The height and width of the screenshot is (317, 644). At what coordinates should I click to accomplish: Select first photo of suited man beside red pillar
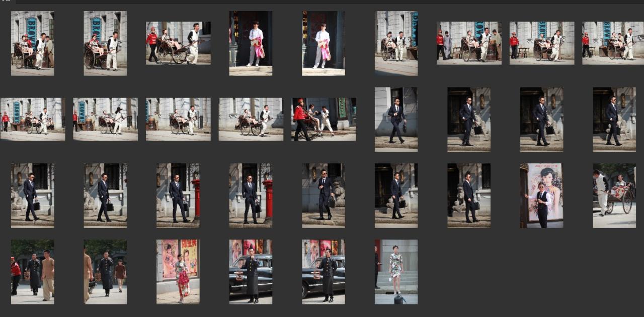[178, 195]
